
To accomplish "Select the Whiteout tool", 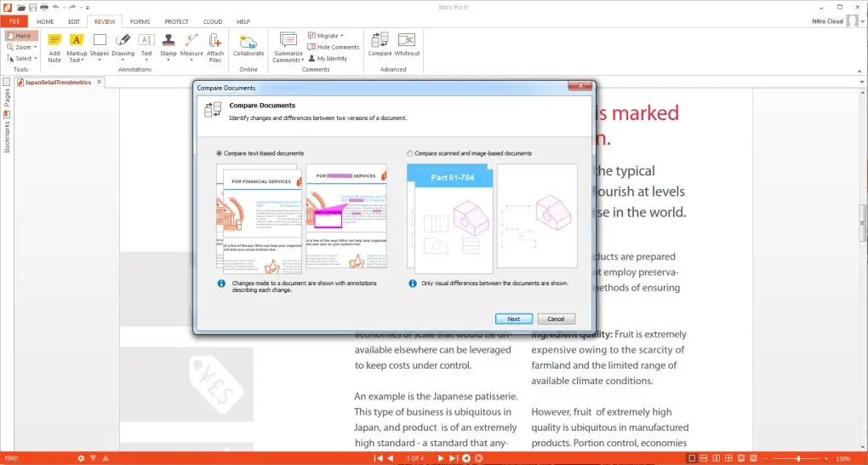I will click(407, 44).
